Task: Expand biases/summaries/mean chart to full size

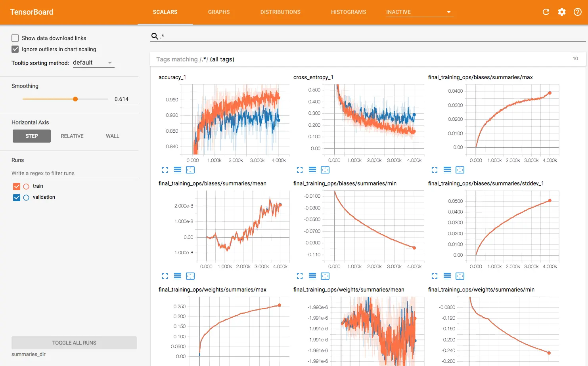Action: click(165, 276)
